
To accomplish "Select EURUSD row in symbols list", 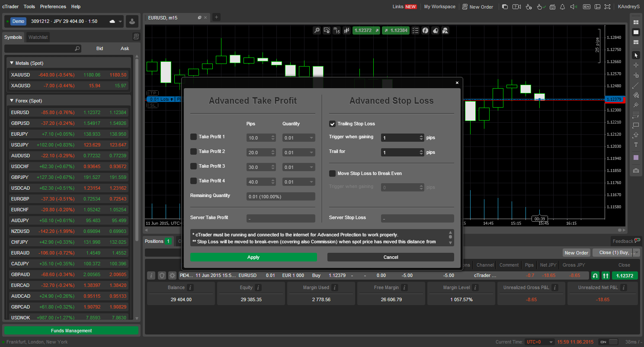I will [x=69, y=112].
